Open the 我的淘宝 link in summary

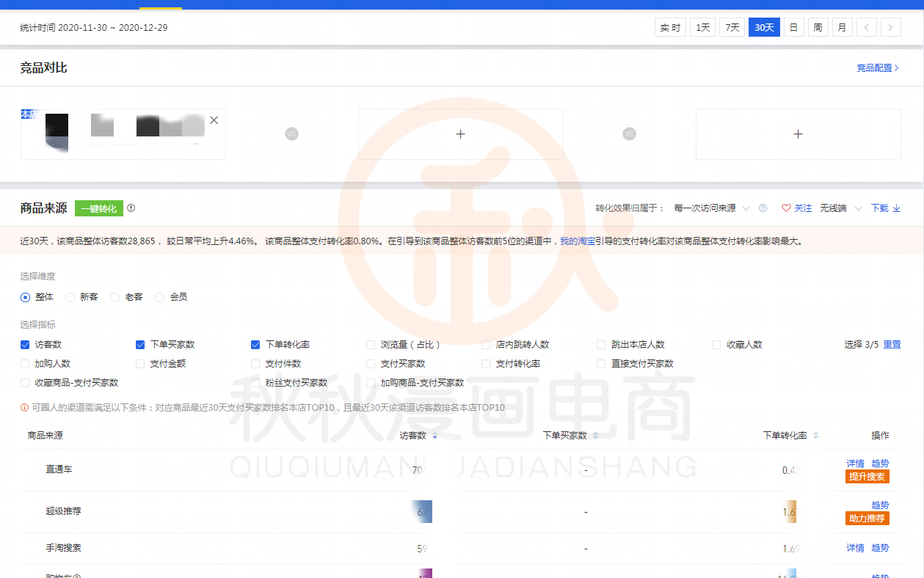point(578,241)
